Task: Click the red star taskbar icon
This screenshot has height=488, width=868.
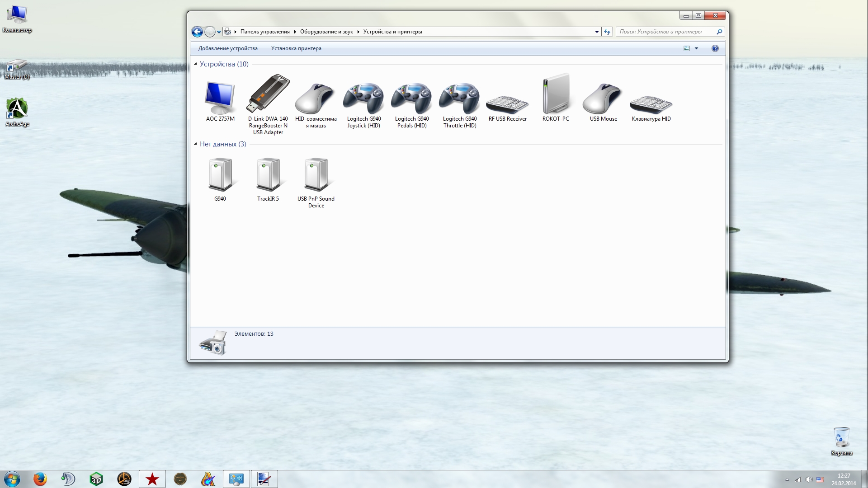Action: point(152,479)
